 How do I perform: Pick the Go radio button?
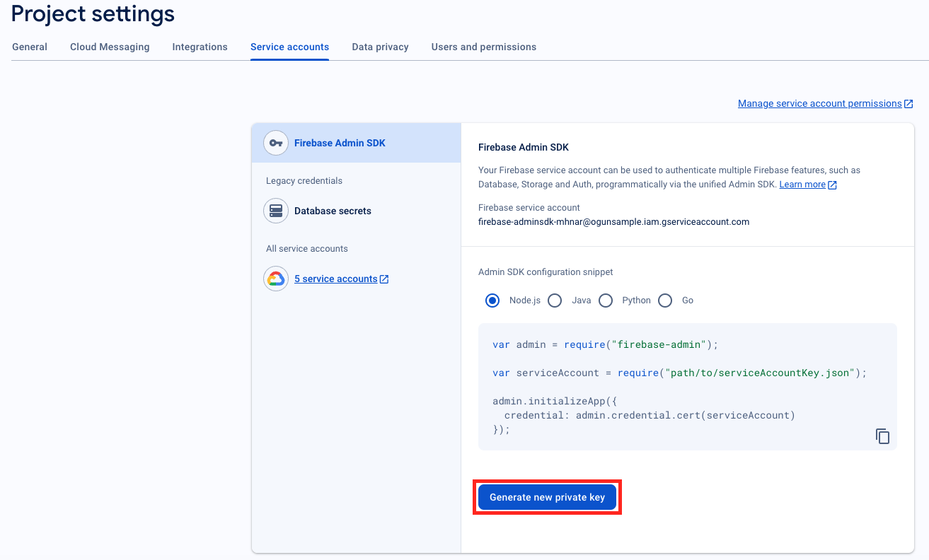pyautogui.click(x=665, y=301)
